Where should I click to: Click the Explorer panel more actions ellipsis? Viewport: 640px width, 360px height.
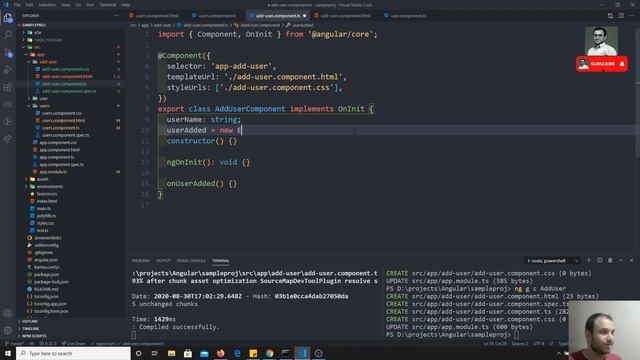pos(117,16)
